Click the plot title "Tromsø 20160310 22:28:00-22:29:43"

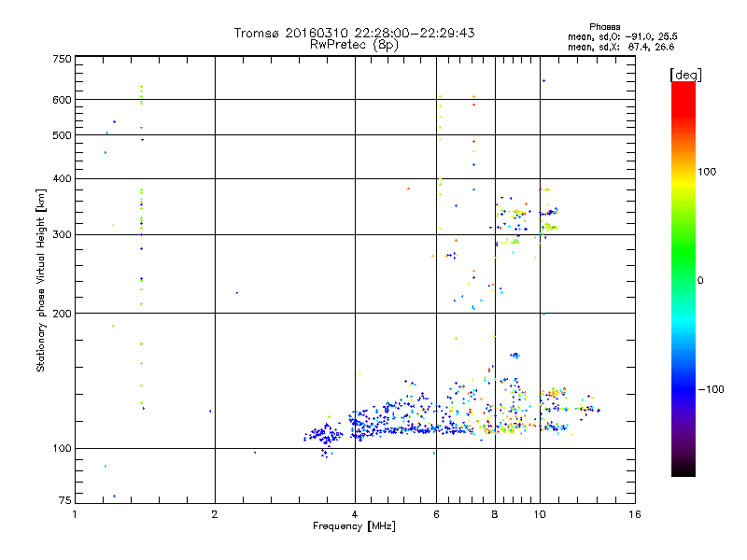pos(354,33)
